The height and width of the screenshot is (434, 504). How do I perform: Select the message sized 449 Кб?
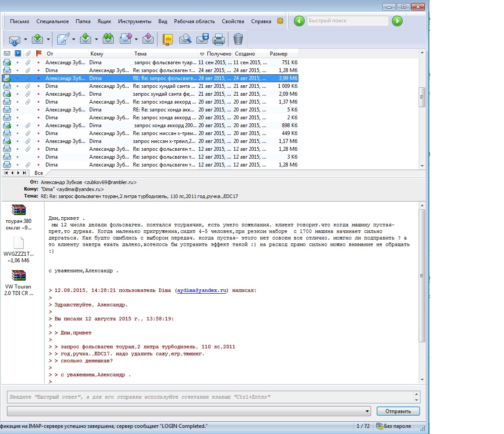(150, 133)
